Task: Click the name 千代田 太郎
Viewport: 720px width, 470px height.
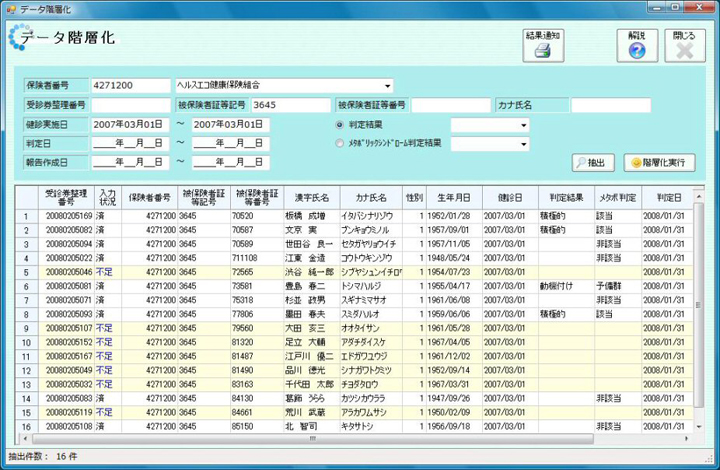Action: (x=309, y=384)
